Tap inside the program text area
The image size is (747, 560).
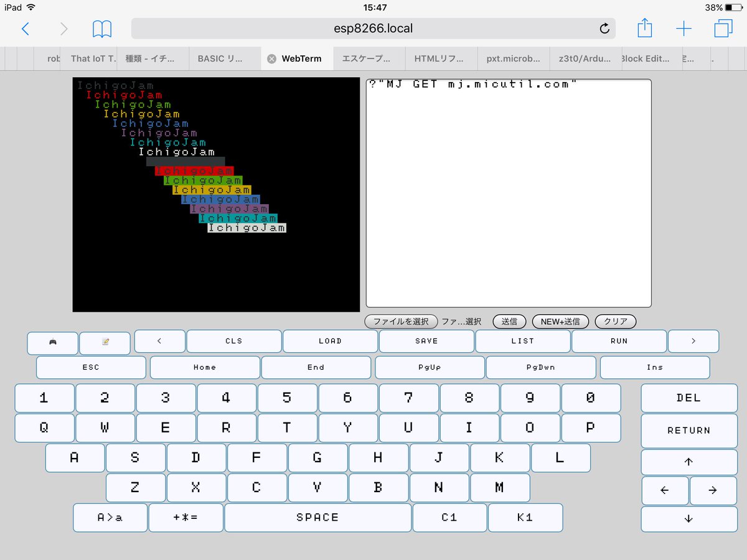click(509, 193)
